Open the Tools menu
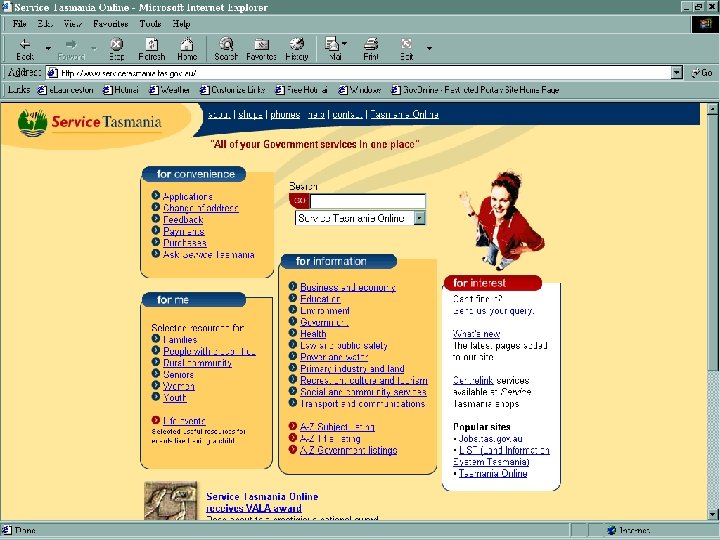 150,23
